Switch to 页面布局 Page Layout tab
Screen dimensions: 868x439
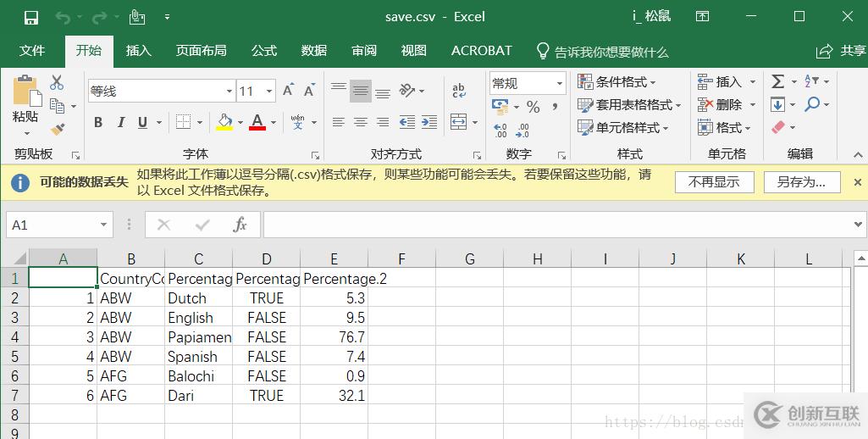201,51
